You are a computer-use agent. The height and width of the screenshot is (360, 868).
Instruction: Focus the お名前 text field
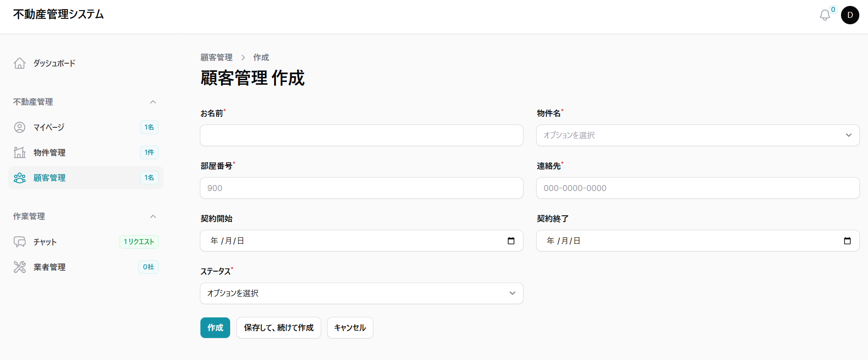click(361, 136)
